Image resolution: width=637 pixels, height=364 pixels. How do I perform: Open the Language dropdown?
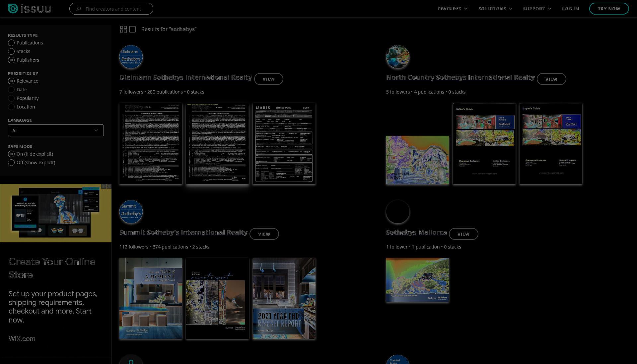point(56,130)
